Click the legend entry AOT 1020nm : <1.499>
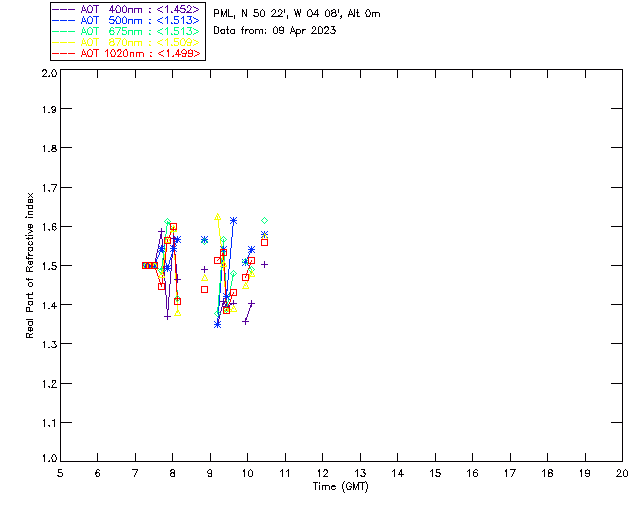This screenshot has width=640, height=512. pyautogui.click(x=127, y=53)
